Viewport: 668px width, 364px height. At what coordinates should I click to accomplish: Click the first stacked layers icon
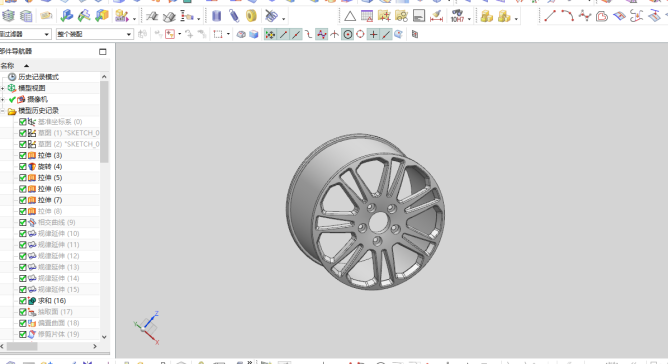tap(8, 16)
